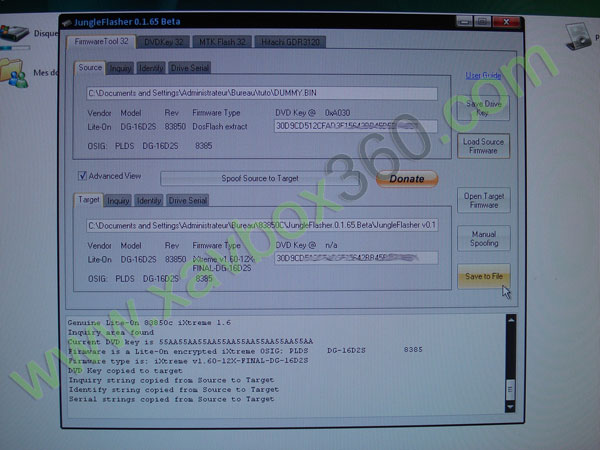Click log line 'Inquiry area found'

pyautogui.click(x=111, y=332)
